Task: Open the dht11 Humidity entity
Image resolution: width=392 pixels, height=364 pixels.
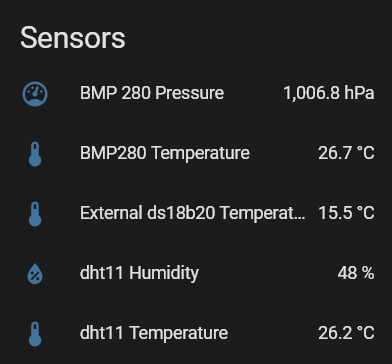Action: [x=139, y=273]
